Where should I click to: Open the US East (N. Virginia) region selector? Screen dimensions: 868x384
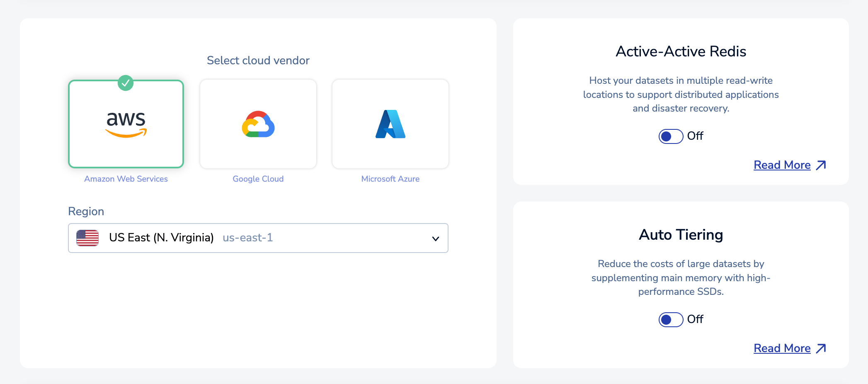tap(161, 238)
